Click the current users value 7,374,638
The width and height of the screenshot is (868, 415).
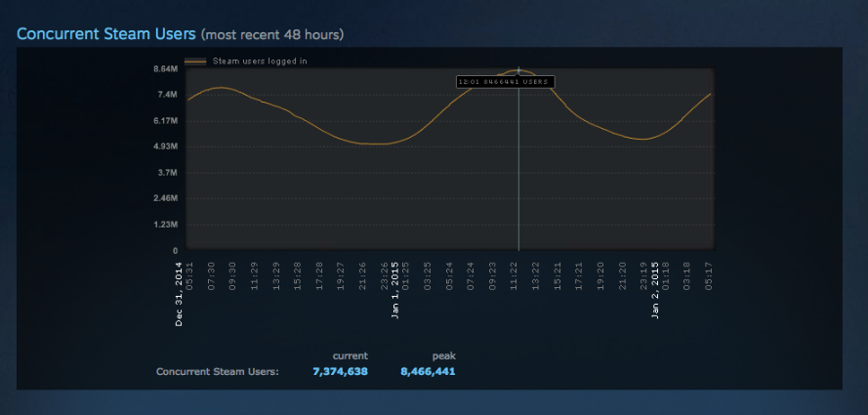pyautogui.click(x=340, y=371)
